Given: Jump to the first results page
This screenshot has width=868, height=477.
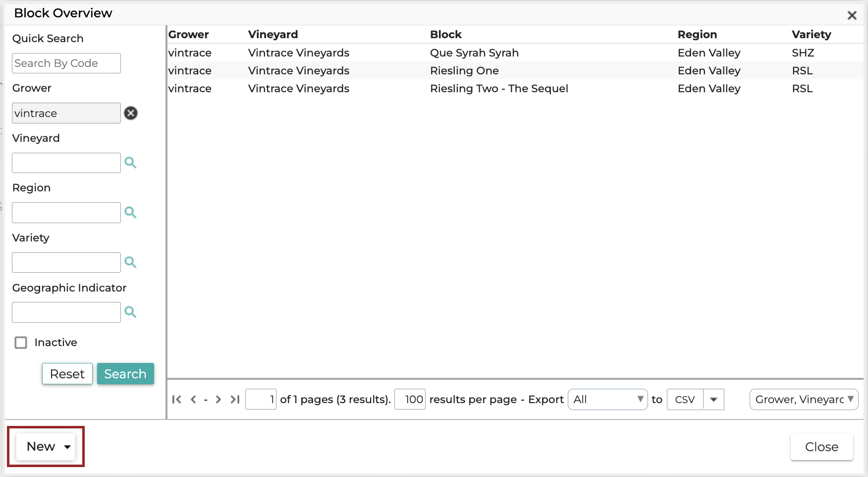Looking at the screenshot, I should pyautogui.click(x=177, y=399).
